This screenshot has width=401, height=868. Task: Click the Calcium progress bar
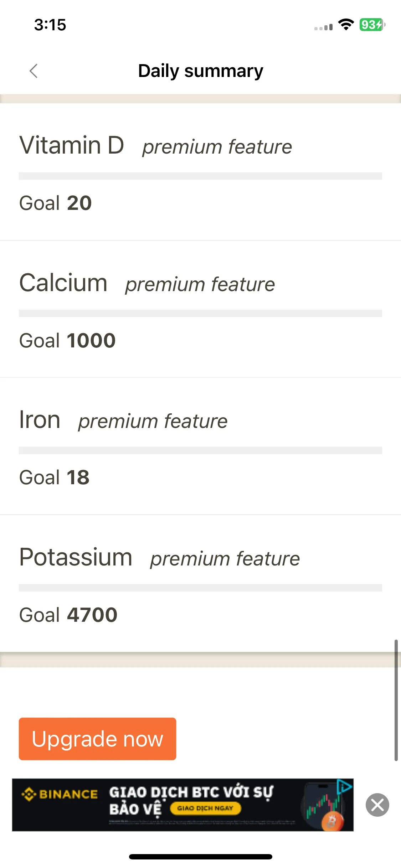coord(200,313)
